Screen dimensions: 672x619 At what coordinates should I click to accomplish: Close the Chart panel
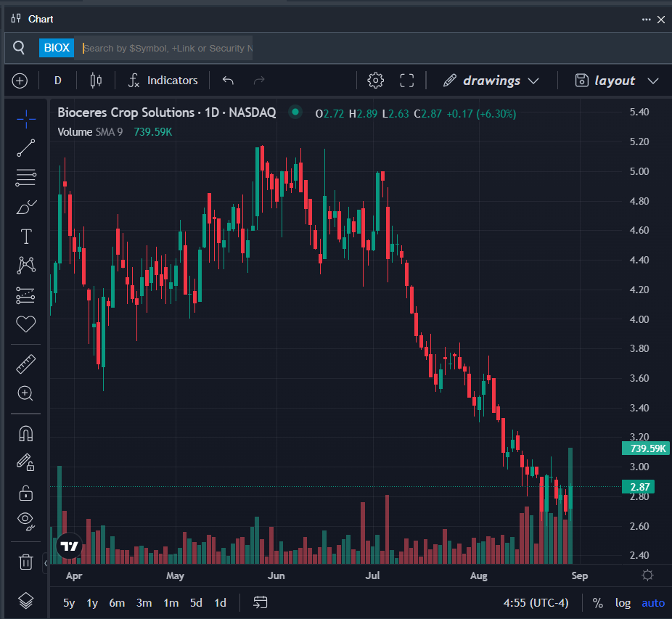[x=661, y=20]
